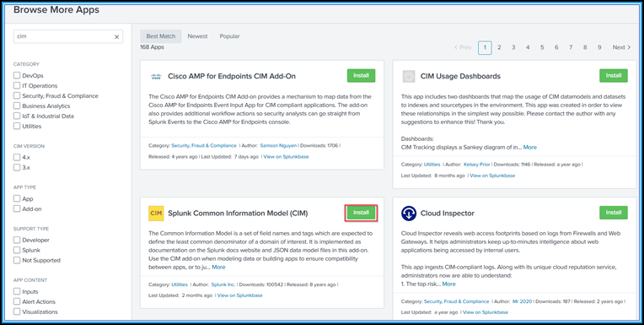Filter by Add-on type checkbox
The height and width of the screenshot is (325, 644).
17,209
